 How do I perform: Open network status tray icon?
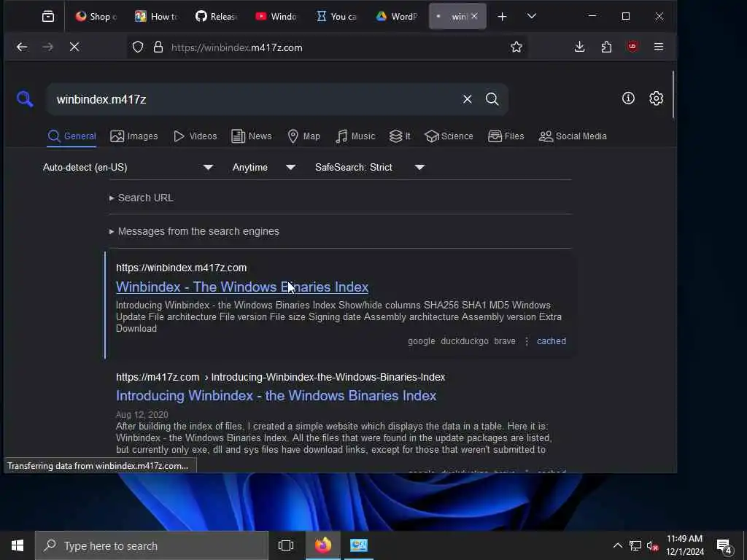[x=635, y=545]
